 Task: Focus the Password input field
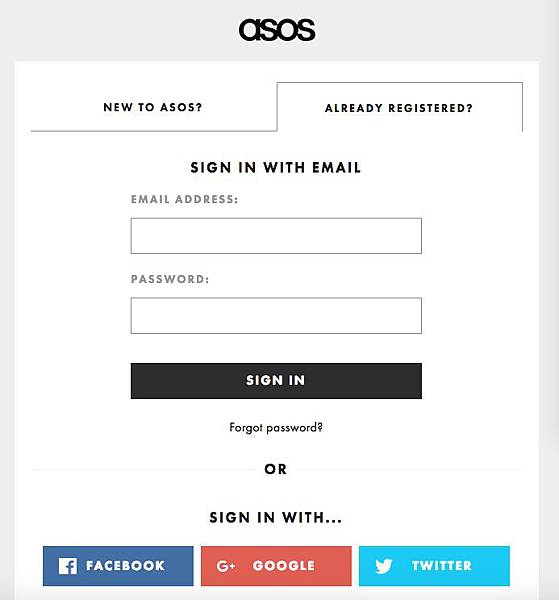[276, 316]
